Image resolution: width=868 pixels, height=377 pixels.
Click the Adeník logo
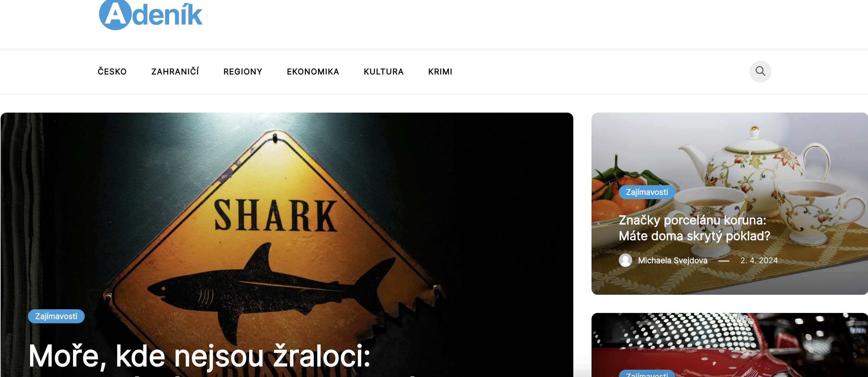pyautogui.click(x=150, y=15)
